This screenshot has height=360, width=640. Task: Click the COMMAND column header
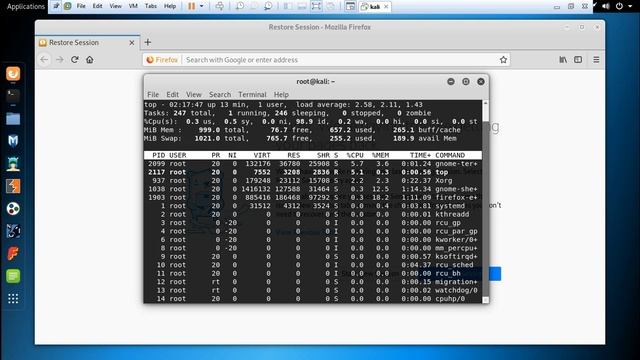[450, 155]
